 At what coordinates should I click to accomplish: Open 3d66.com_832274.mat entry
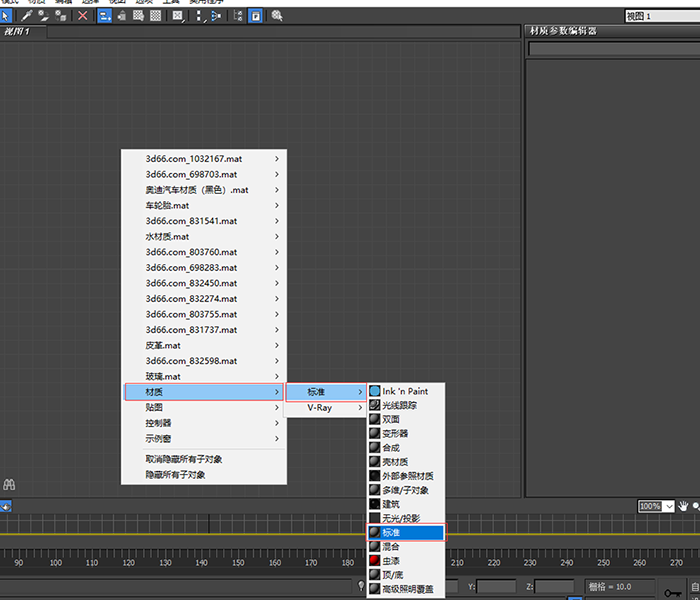click(x=204, y=299)
